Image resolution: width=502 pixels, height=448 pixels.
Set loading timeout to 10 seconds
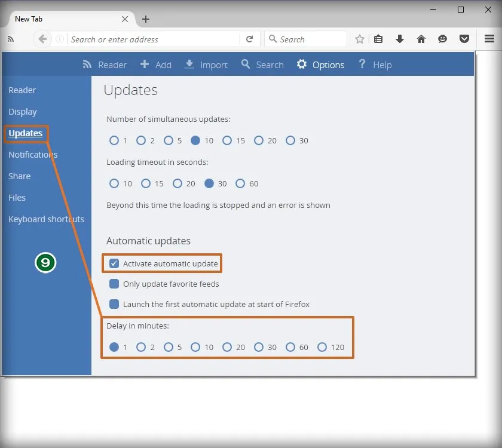(114, 183)
